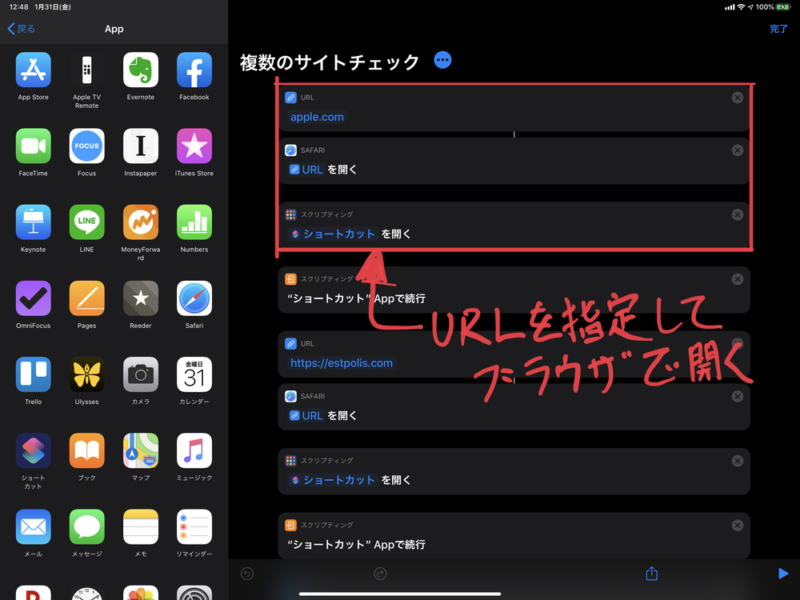Redo the last edit

(x=380, y=573)
